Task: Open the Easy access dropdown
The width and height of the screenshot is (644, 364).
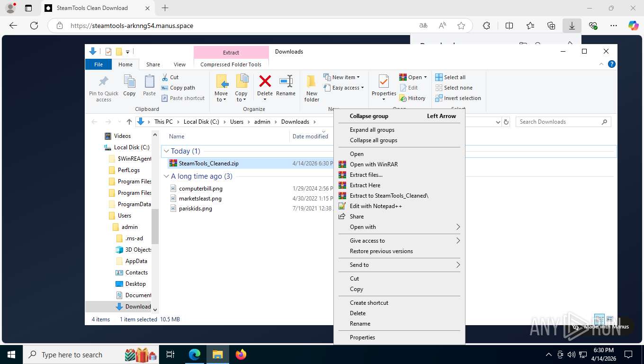Action: click(x=344, y=88)
